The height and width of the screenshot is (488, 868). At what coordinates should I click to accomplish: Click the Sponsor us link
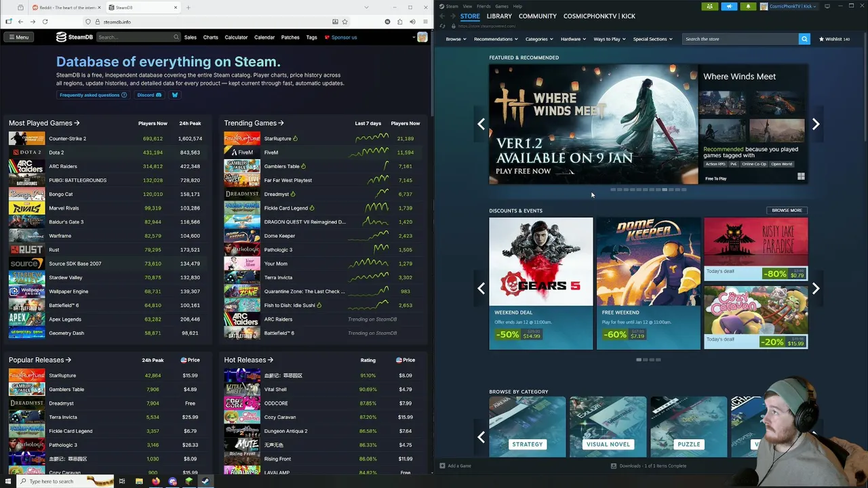[340, 37]
